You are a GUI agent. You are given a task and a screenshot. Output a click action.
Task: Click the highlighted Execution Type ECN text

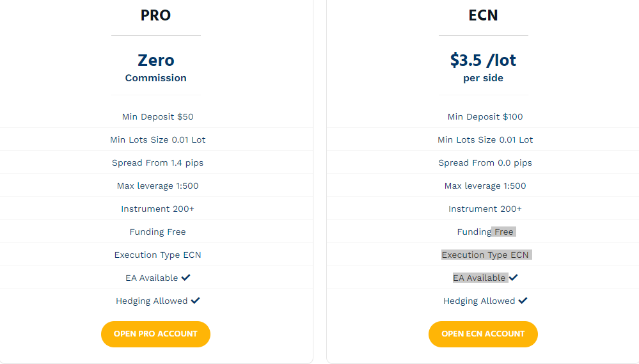coord(485,255)
